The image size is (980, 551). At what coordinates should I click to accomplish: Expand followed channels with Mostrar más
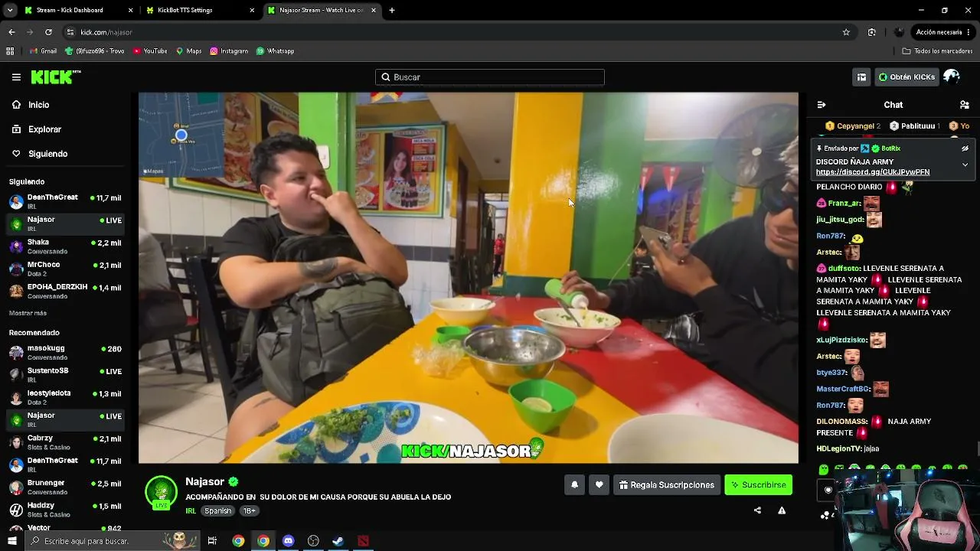[28, 313]
